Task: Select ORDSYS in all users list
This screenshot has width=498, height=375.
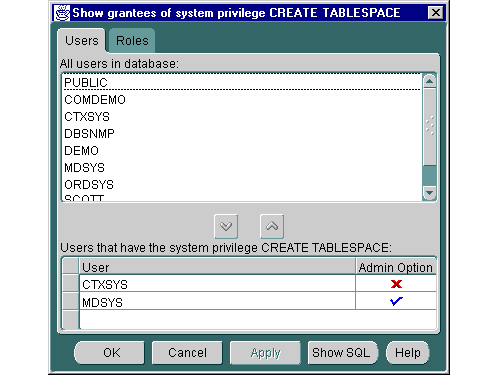Action: coord(242,185)
